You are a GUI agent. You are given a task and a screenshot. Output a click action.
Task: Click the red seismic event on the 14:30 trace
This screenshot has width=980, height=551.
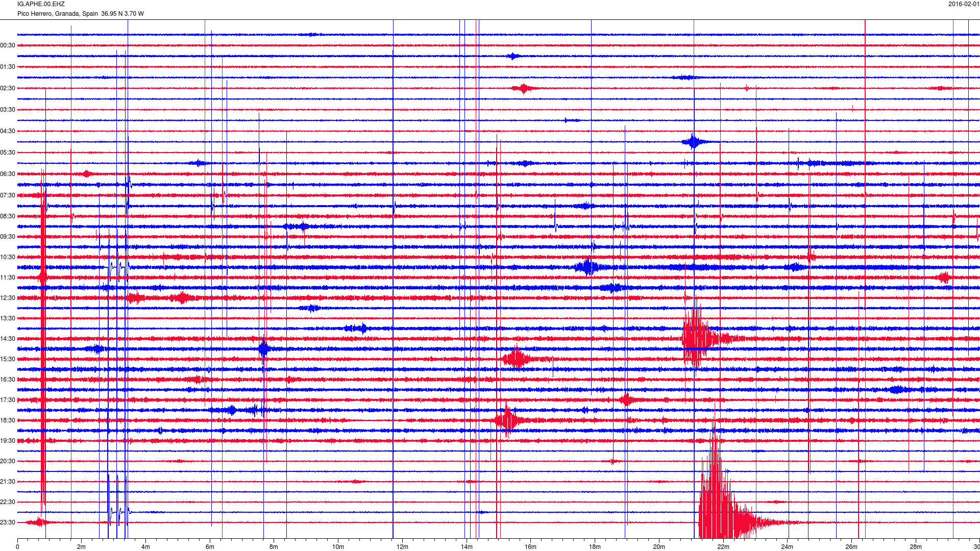click(x=702, y=337)
